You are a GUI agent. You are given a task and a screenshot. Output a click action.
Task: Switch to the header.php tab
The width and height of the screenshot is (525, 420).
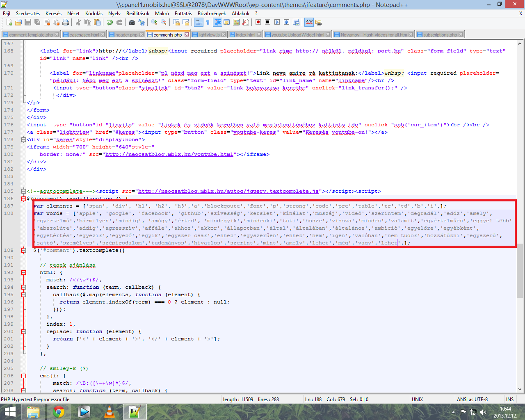pyautogui.click(x=126, y=35)
